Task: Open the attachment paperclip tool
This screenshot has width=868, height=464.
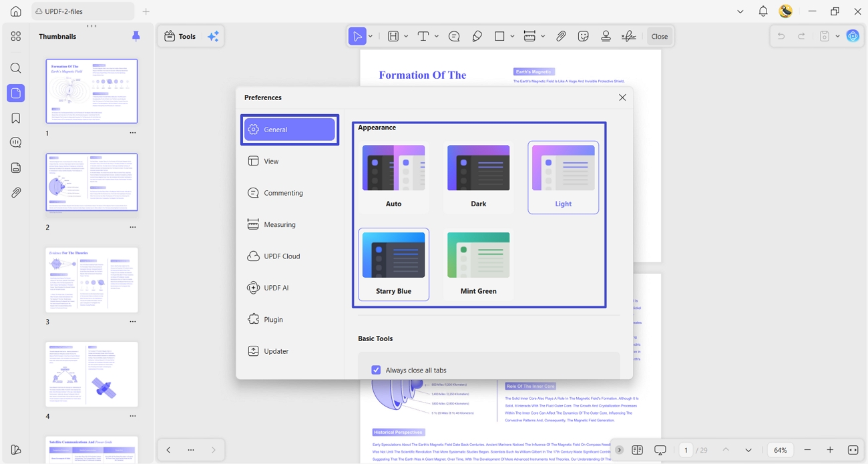Action: point(561,36)
